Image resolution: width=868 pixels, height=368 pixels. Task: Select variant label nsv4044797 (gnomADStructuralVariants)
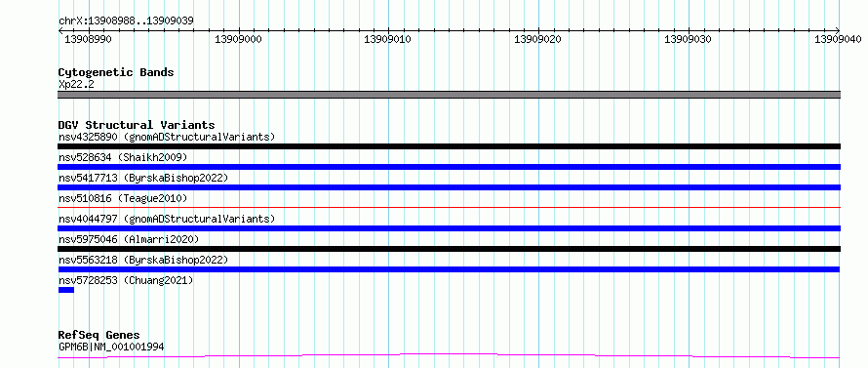coord(167,219)
